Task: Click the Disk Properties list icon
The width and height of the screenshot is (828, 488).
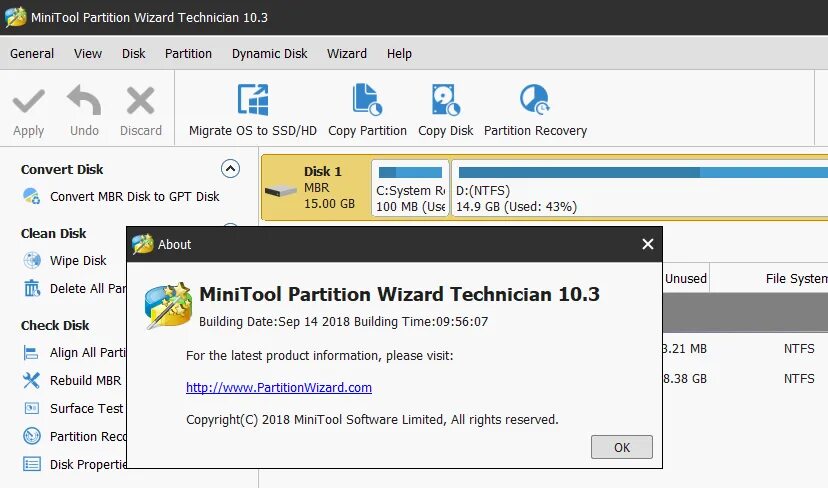Action: tap(32, 464)
